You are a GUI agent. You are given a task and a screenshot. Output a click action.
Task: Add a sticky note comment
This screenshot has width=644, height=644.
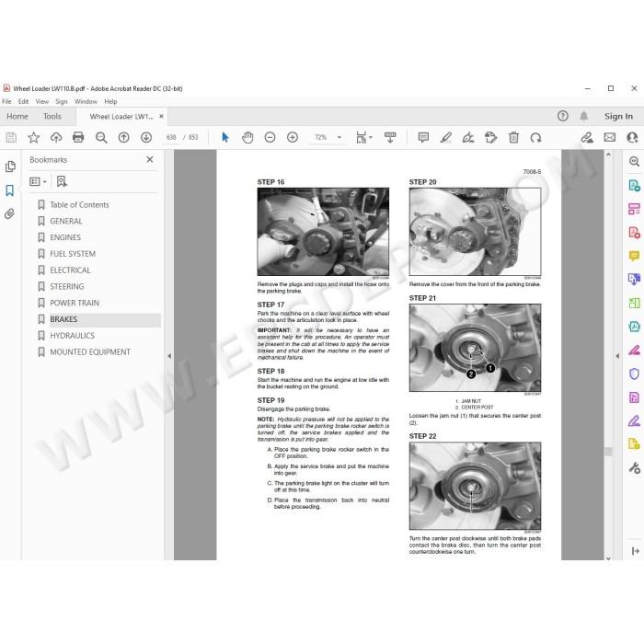click(423, 137)
